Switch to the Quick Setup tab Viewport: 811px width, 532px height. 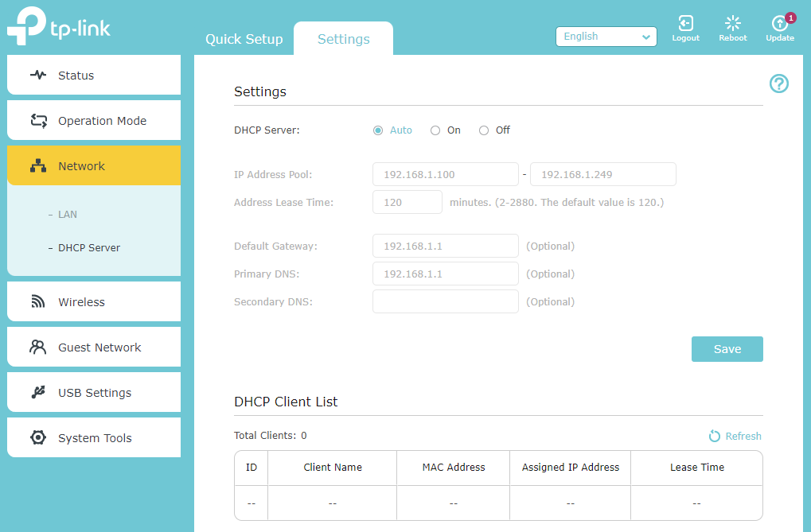pyautogui.click(x=244, y=39)
